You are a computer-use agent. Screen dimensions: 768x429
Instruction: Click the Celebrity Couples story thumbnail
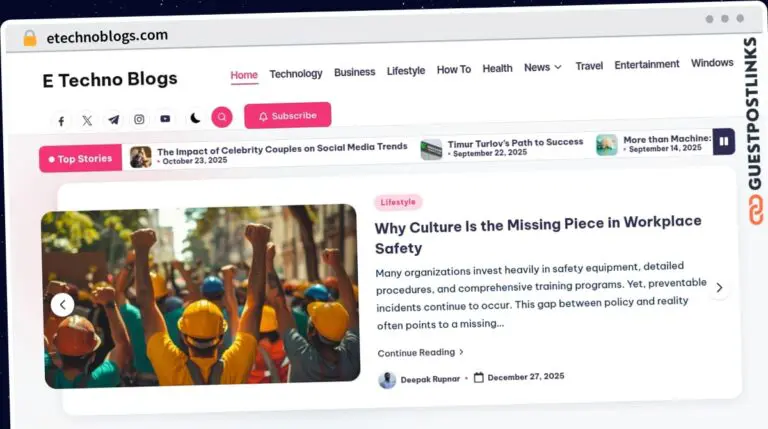(141, 157)
